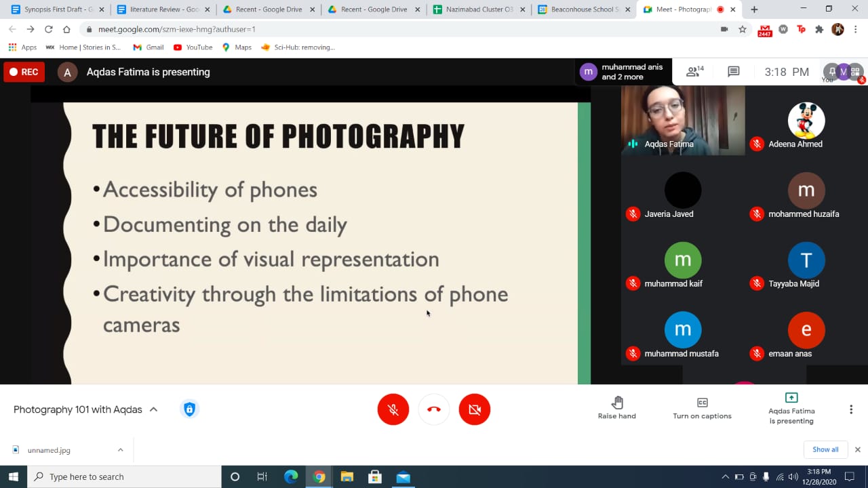Open the Extensions puzzle icon

click(819, 29)
